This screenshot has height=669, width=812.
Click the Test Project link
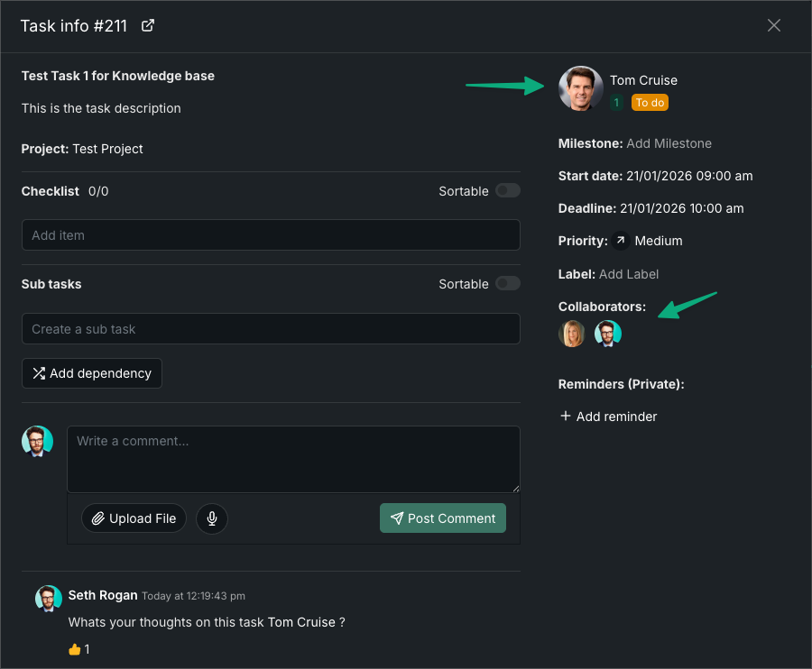pos(107,149)
